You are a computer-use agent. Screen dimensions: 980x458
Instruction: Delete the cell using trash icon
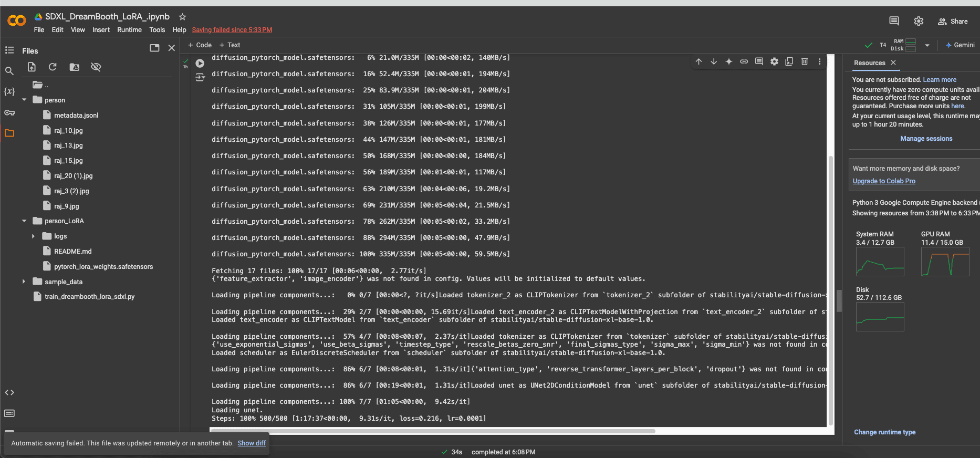804,61
